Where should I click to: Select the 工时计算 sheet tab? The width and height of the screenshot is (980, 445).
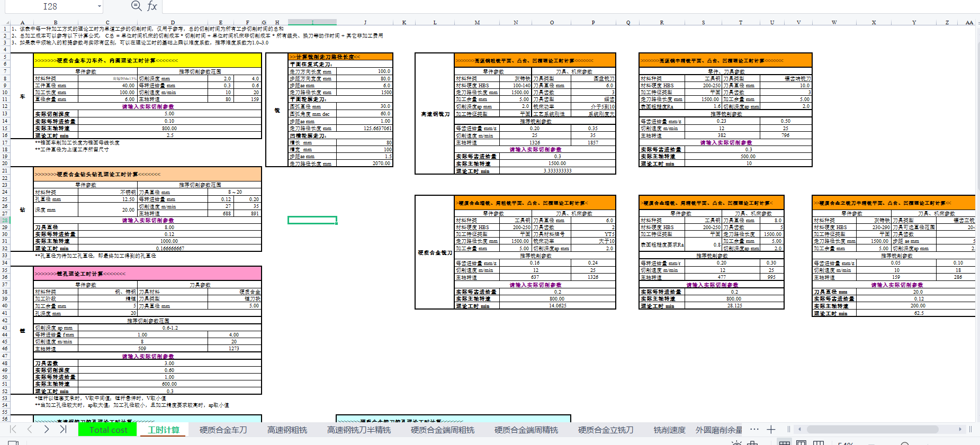[x=164, y=430]
